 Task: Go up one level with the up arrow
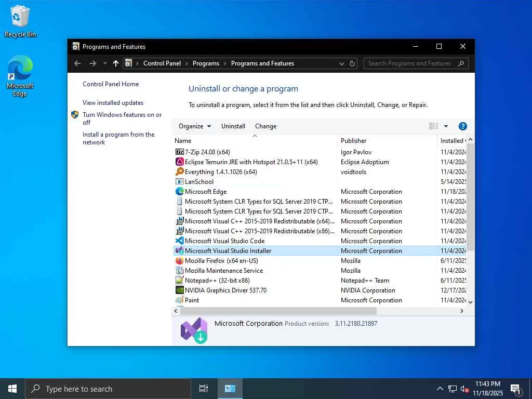(116, 63)
